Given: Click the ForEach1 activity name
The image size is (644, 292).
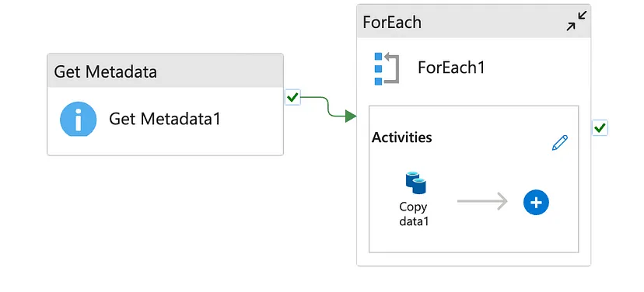Looking at the screenshot, I should tap(451, 68).
